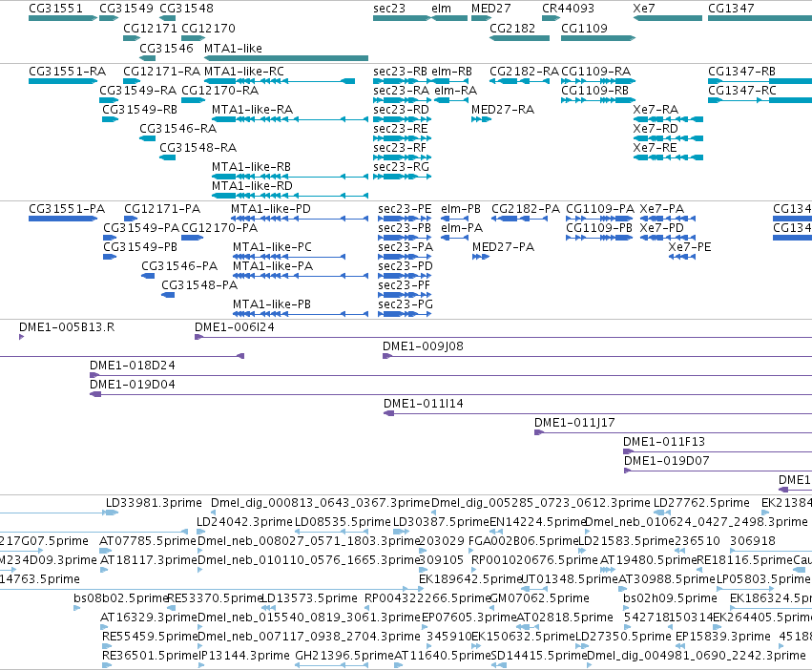The width and height of the screenshot is (812, 670).
Task: Click protein MTA1-like-PD
Action: coord(301,219)
